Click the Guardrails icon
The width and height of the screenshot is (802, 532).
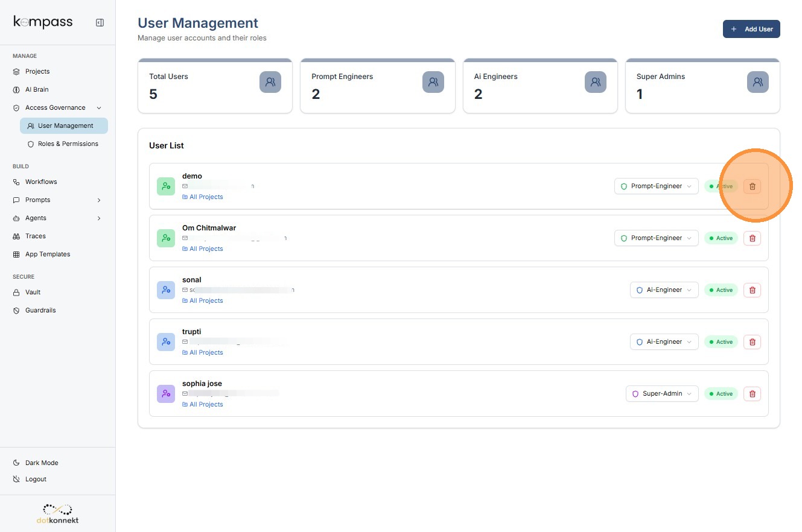16,311
